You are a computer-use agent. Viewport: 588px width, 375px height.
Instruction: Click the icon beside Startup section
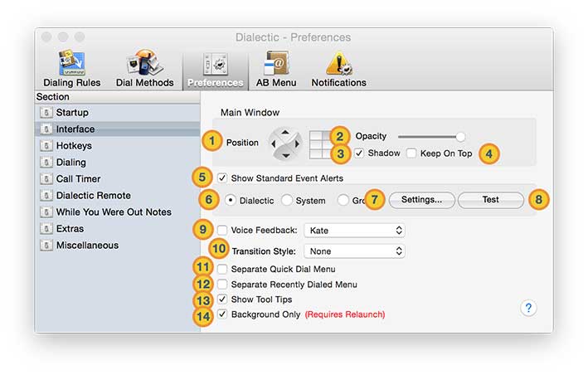[46, 112]
